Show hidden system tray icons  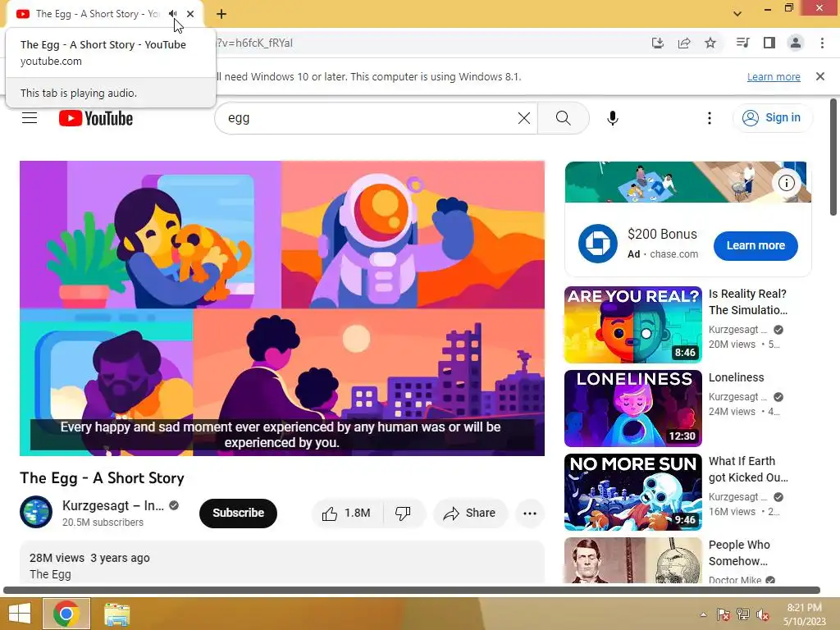coord(703,614)
